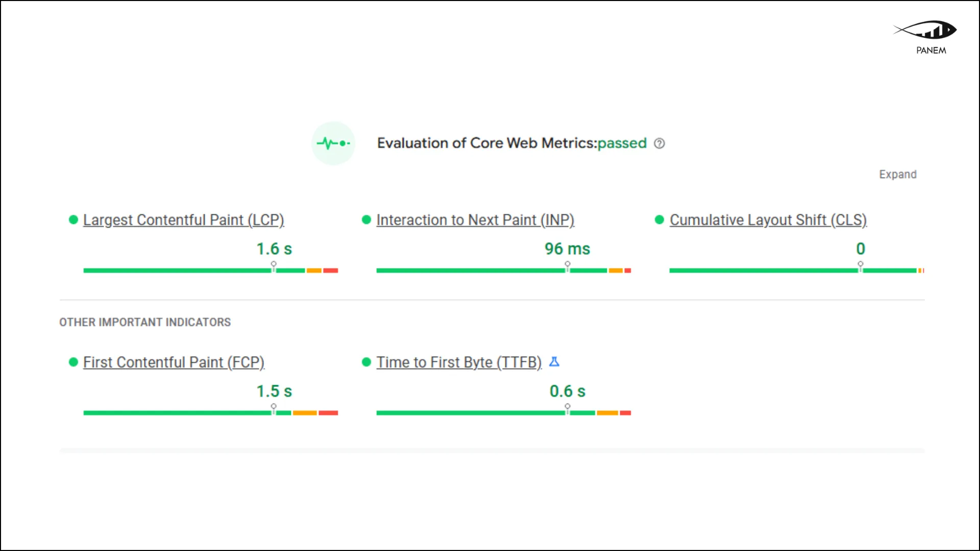Click the INP distribution bar marker
The image size is (980, 551).
click(x=568, y=267)
